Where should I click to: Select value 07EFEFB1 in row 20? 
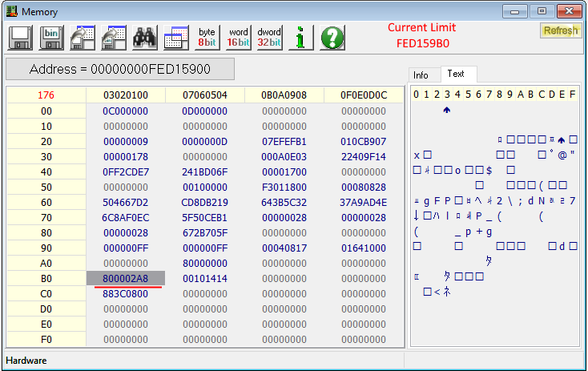click(x=284, y=141)
